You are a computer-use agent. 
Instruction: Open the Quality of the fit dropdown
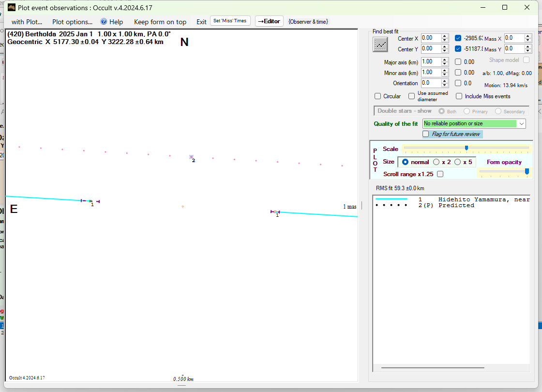pos(521,124)
